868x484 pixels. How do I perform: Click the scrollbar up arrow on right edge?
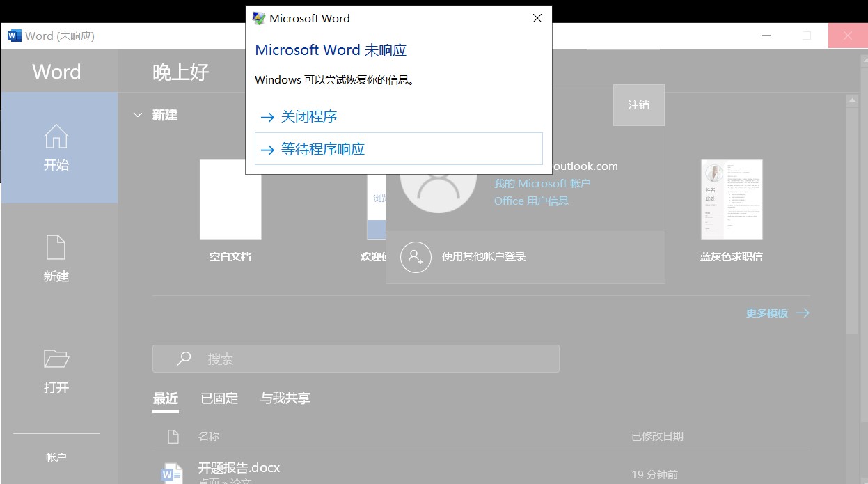point(852,101)
